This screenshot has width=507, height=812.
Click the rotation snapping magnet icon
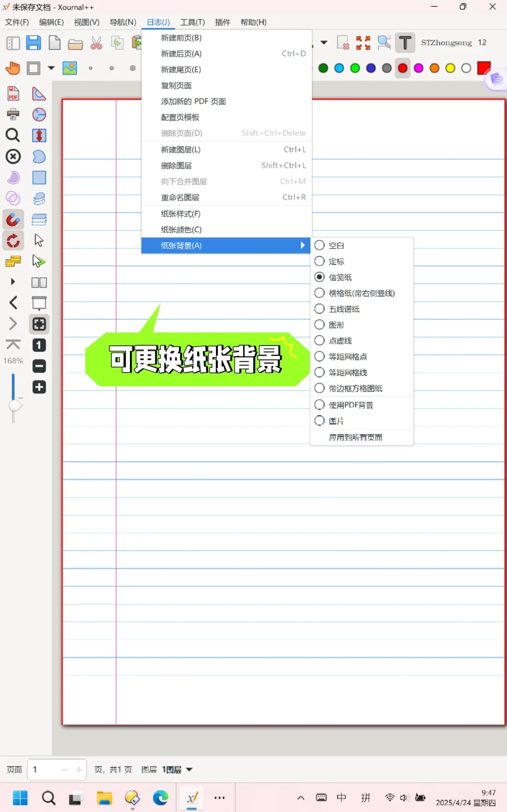(13, 219)
